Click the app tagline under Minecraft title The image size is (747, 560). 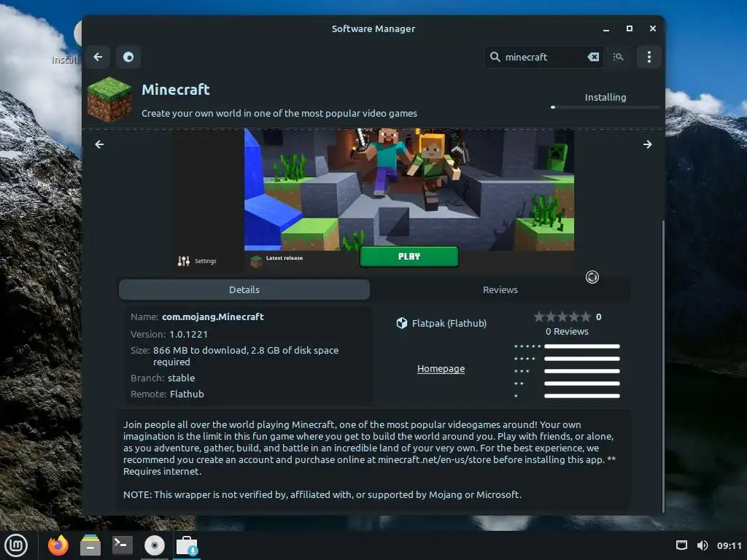(279, 113)
